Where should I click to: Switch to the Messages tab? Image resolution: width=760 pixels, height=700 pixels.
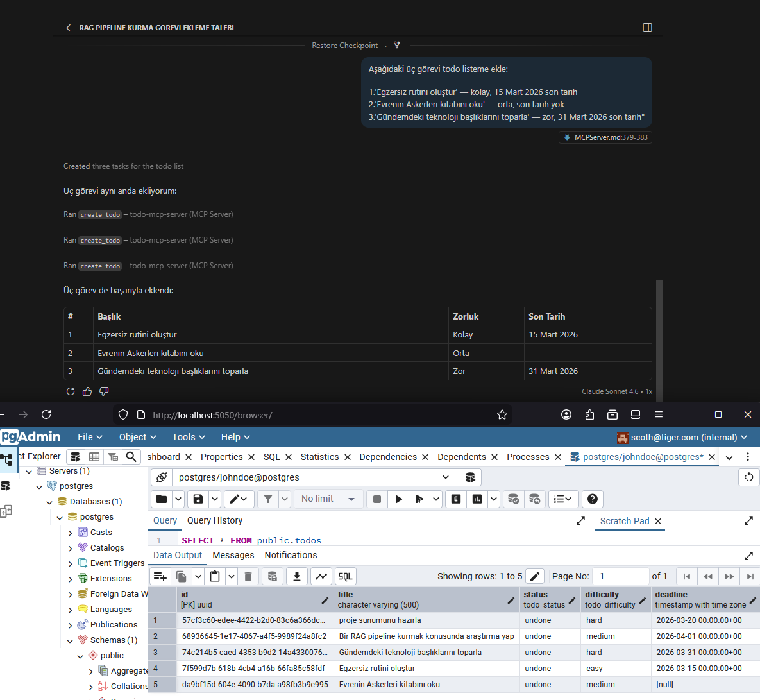tap(233, 555)
